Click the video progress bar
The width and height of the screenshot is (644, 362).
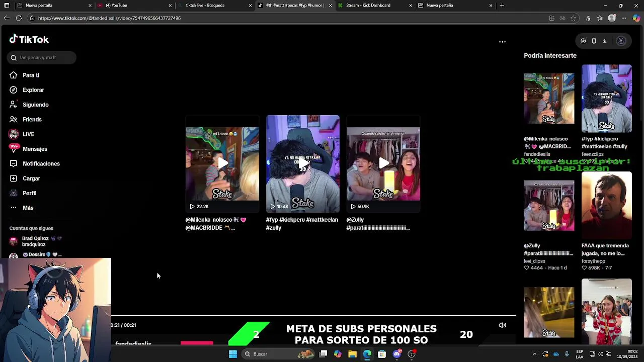click(313, 316)
